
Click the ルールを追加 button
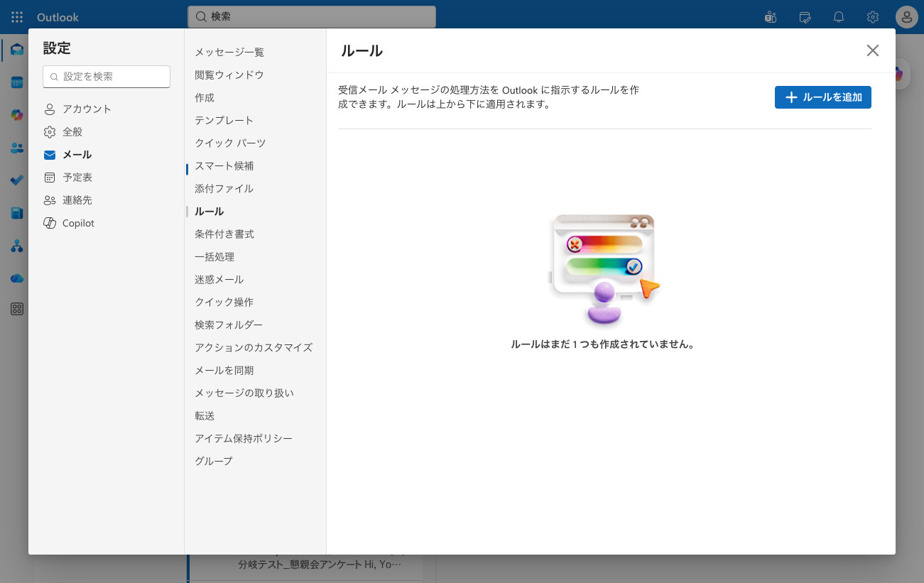pyautogui.click(x=823, y=97)
